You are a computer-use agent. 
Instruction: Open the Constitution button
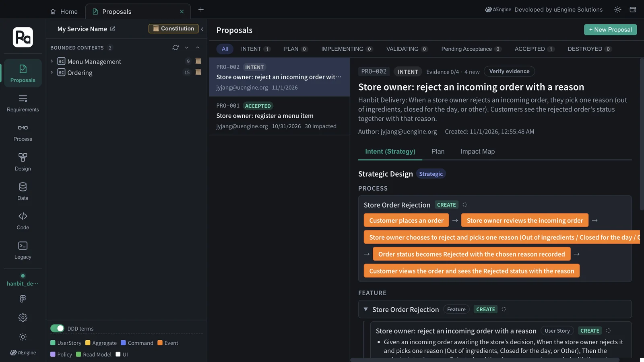coord(173,29)
